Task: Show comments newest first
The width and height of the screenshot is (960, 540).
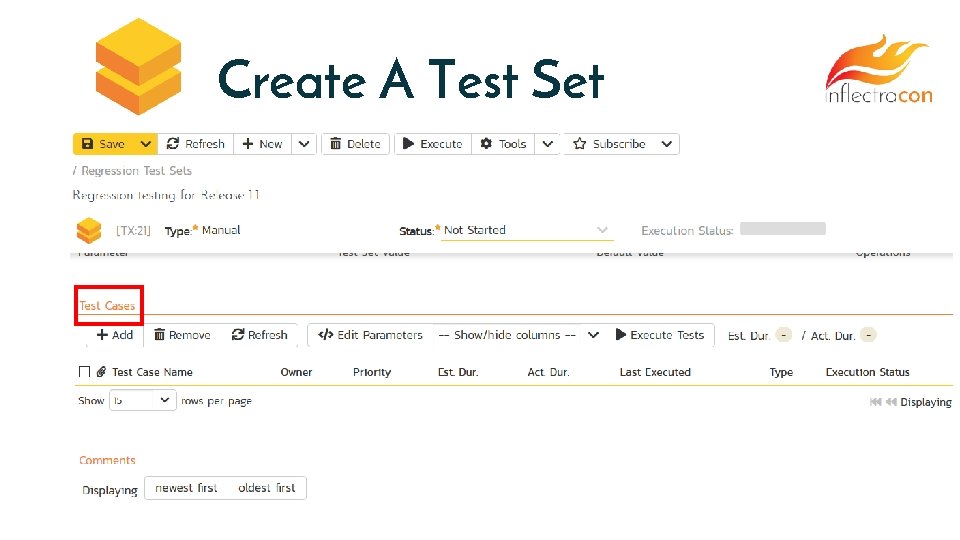Action: click(186, 488)
